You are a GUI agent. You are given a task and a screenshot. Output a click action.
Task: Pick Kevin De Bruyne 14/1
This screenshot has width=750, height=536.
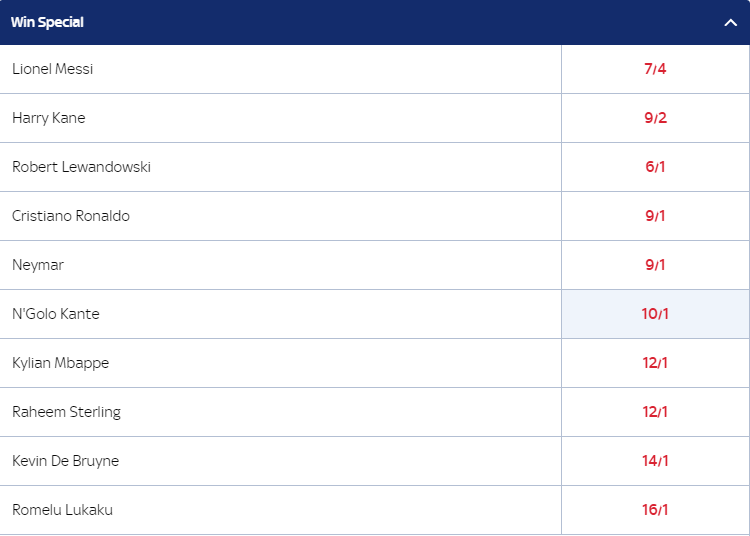coord(655,461)
